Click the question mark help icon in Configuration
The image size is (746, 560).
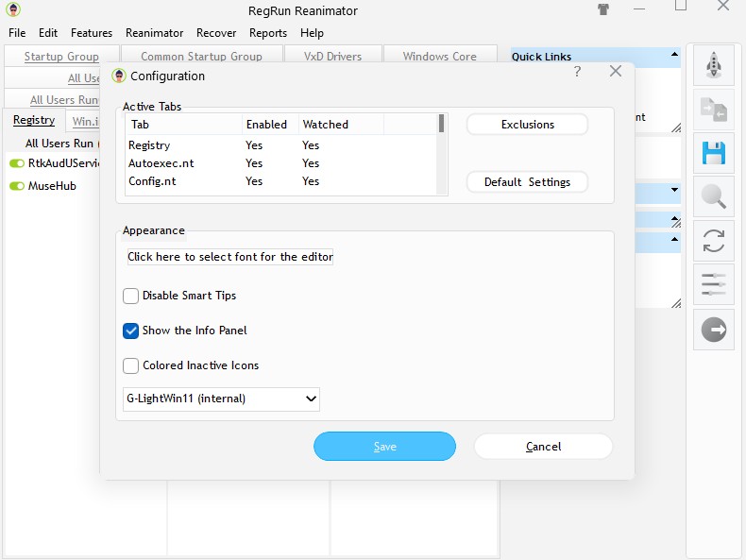[577, 72]
